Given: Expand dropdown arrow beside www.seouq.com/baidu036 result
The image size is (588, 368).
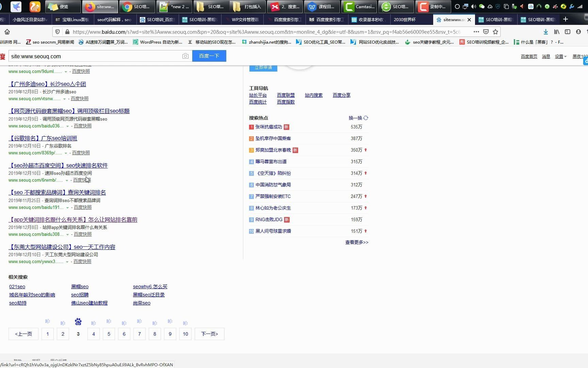Looking at the screenshot, I should [67, 126].
